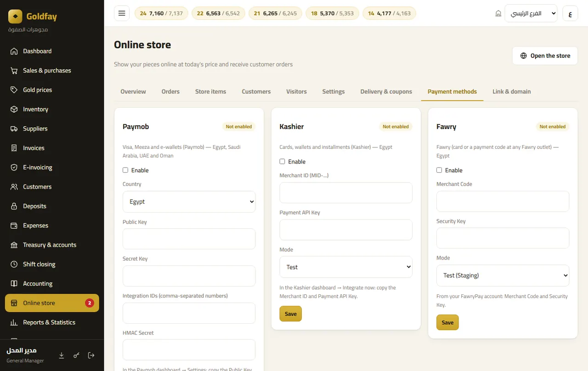Click the download icon next to the General Manager name
The width and height of the screenshot is (588, 371).
[62, 355]
